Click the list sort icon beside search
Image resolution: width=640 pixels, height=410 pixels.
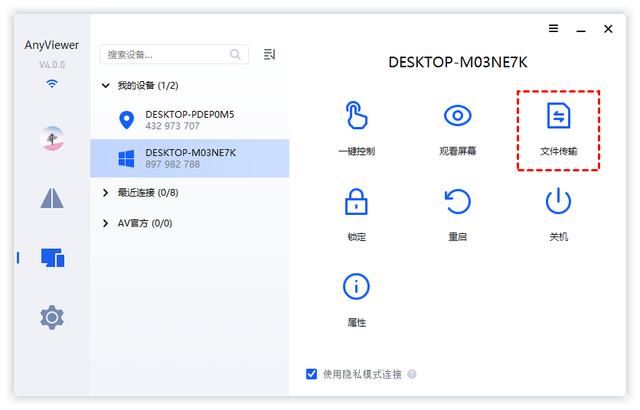(x=269, y=55)
